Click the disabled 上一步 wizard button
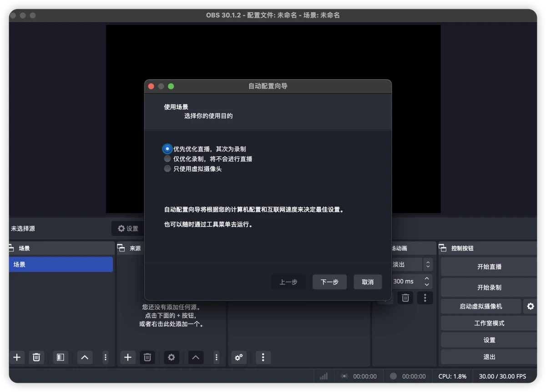The image size is (546, 392). click(x=288, y=282)
